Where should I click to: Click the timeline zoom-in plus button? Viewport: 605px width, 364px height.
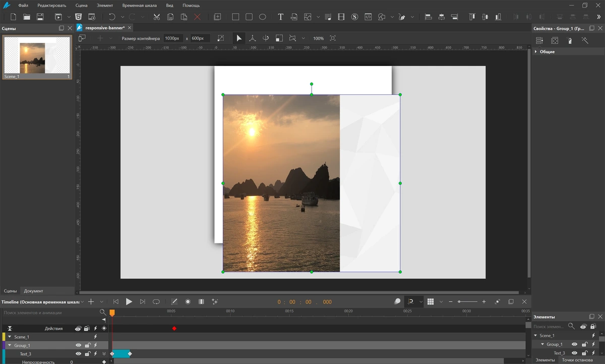click(x=484, y=301)
